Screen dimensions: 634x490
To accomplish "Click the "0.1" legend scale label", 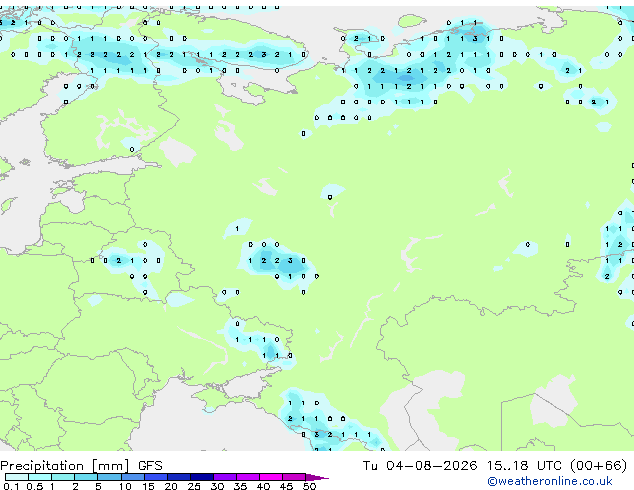I will coord(11,486).
